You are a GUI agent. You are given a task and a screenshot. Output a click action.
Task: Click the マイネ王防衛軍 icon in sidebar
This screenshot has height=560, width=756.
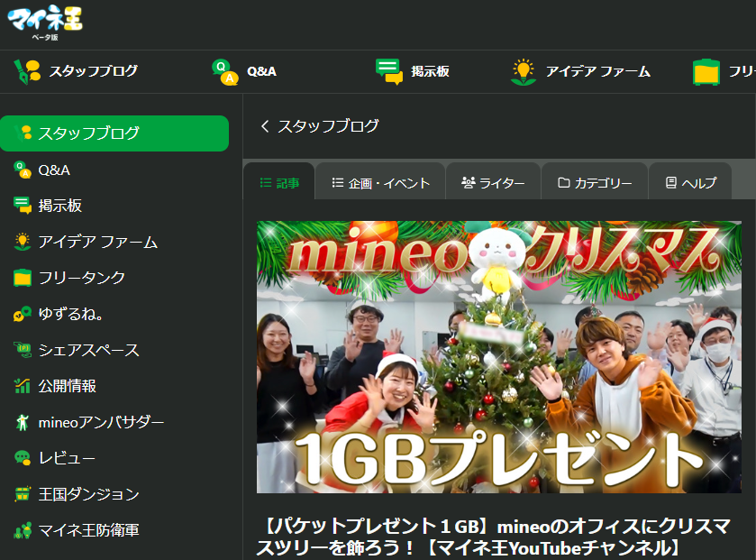23,530
